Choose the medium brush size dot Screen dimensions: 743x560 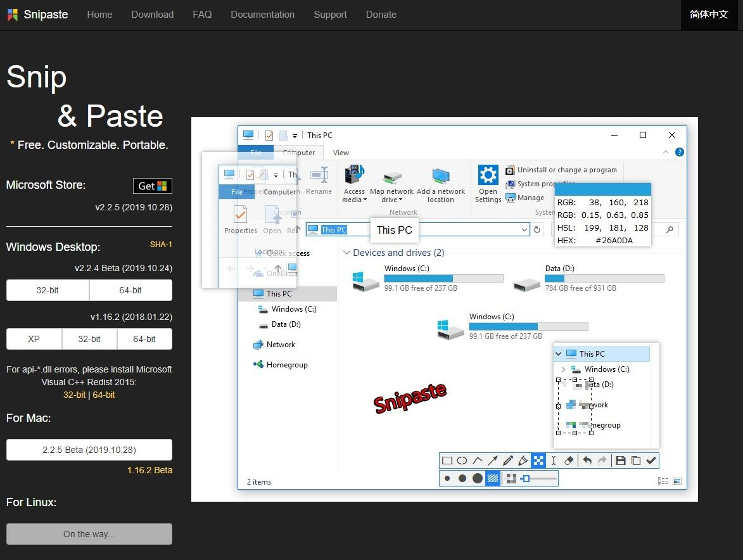462,478
